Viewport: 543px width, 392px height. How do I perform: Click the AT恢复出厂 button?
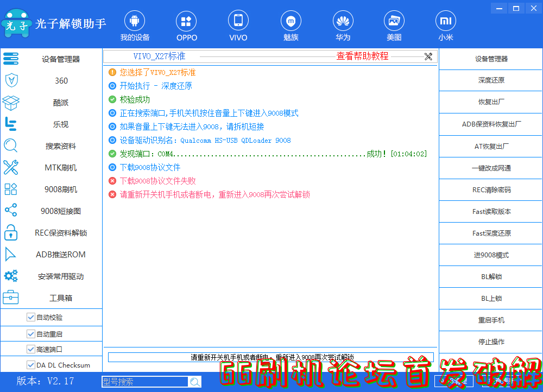pyautogui.click(x=491, y=147)
